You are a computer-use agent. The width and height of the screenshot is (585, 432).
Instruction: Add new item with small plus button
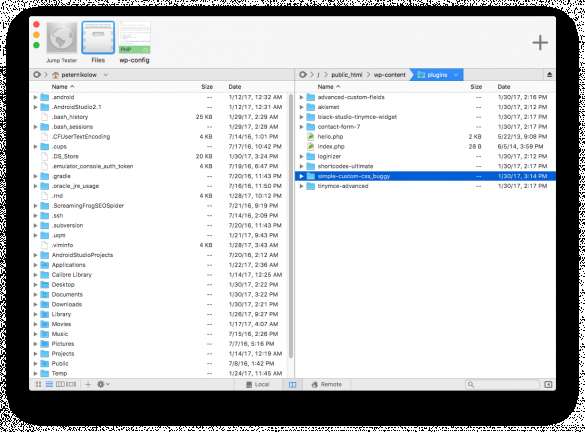88,384
